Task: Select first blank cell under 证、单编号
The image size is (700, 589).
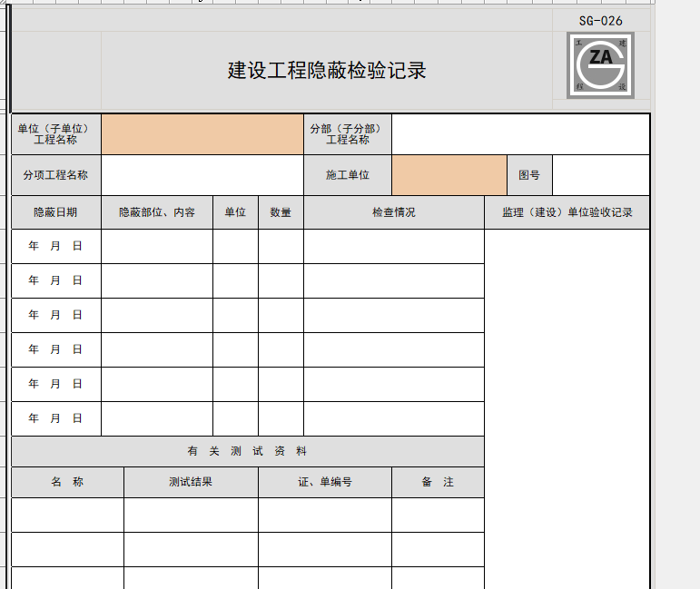Action: (325, 515)
